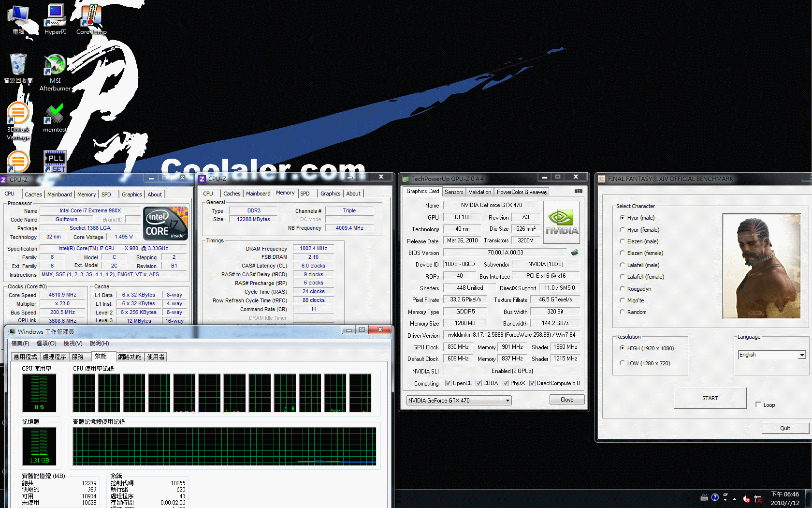Click the 1.31 GB memory gauge
This screenshot has height=508, width=812.
click(x=40, y=446)
